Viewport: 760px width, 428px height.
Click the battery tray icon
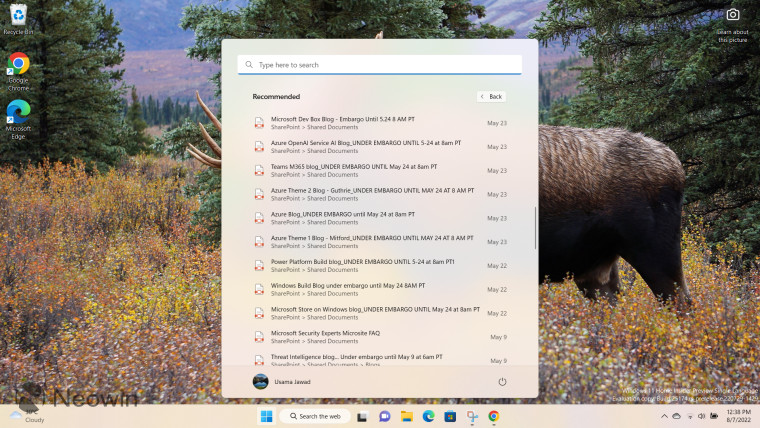pyautogui.click(x=714, y=416)
